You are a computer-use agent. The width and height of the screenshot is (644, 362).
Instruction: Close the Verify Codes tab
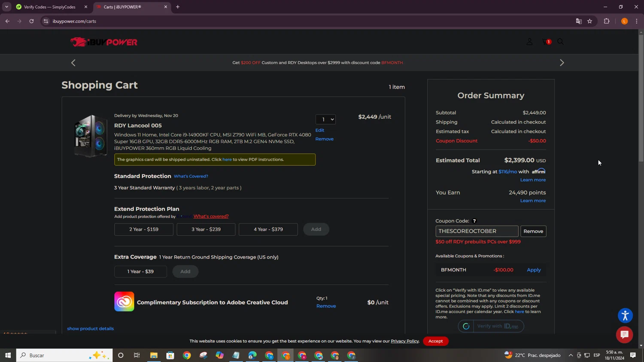pos(86,7)
